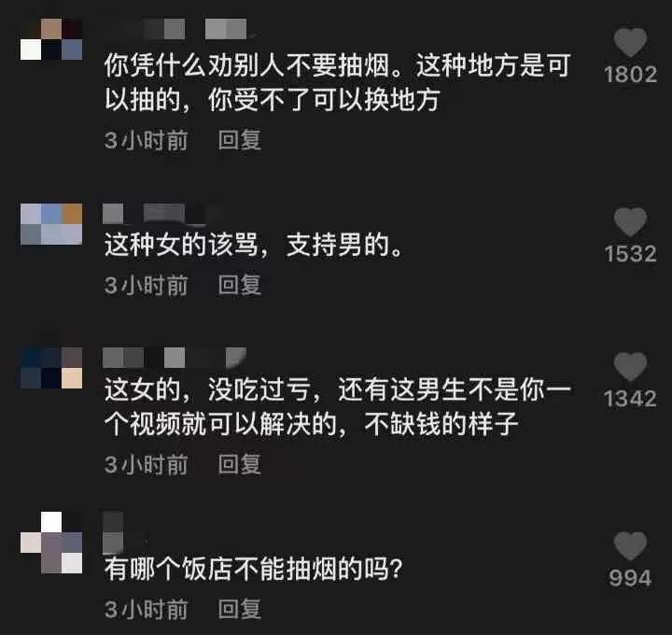Viewport: 672px width, 635px height.
Task: Open the first commenter's avatar
Action: [x=51, y=39]
